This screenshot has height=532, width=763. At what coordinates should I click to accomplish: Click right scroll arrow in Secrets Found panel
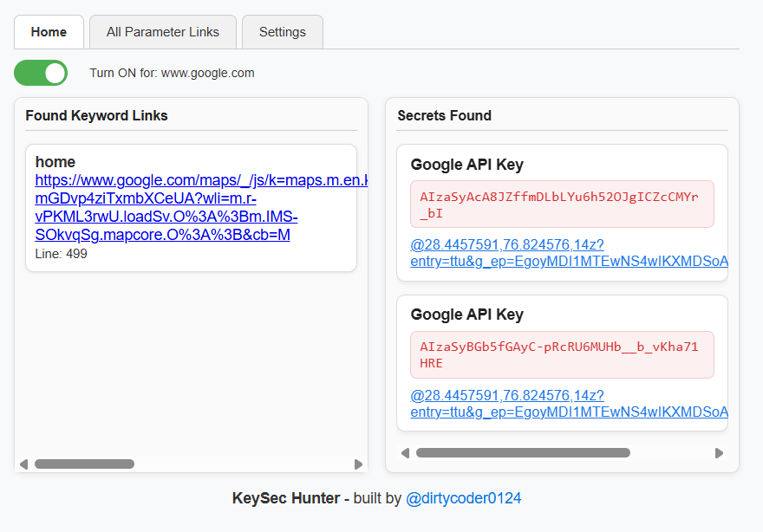[719, 451]
